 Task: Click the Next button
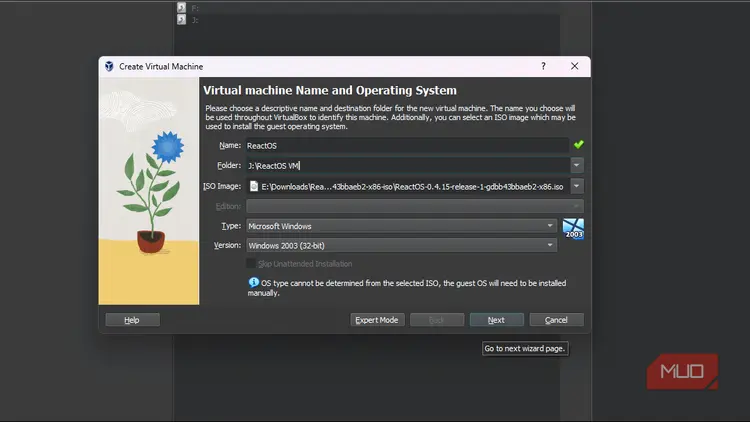496,320
